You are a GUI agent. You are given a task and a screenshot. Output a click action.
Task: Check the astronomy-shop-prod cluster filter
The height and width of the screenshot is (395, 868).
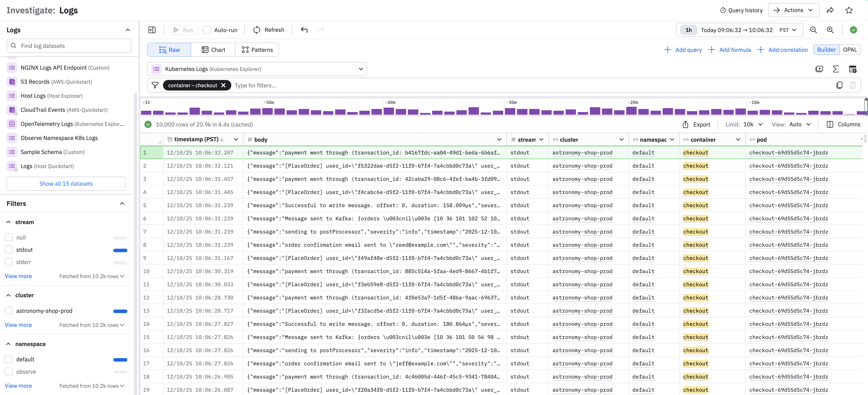tap(9, 311)
